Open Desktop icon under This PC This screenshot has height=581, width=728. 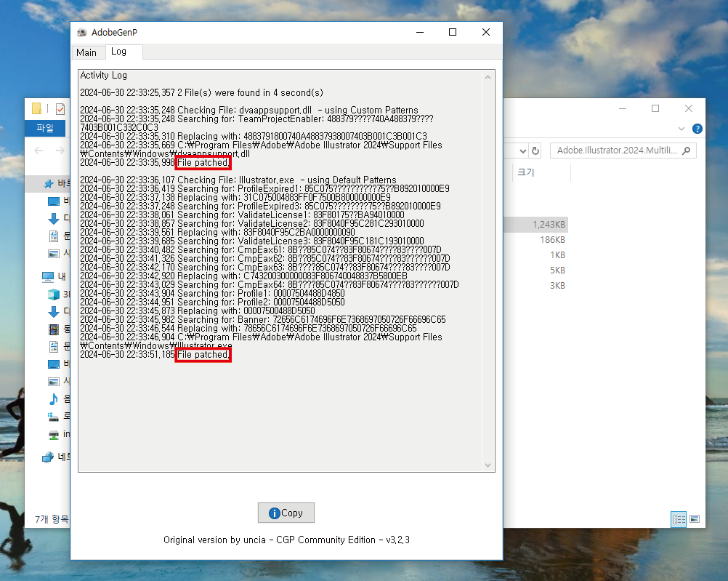(x=54, y=364)
